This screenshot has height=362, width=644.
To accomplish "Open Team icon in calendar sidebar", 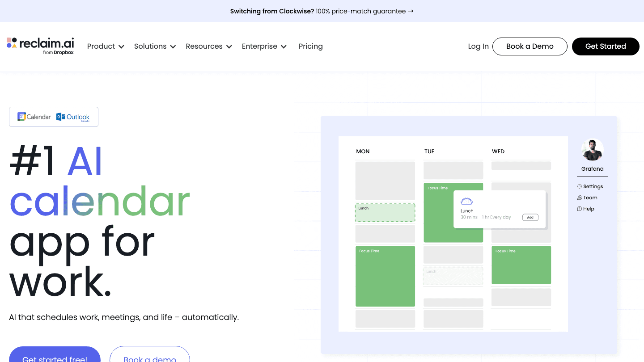I will tap(580, 198).
